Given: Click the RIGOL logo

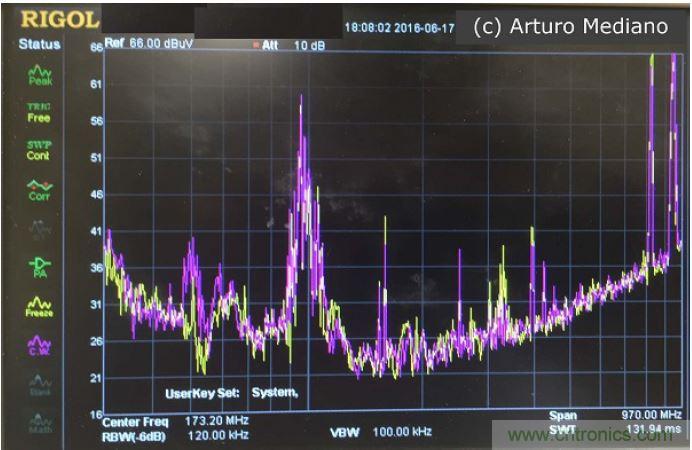Looking at the screenshot, I should (x=59, y=19).
